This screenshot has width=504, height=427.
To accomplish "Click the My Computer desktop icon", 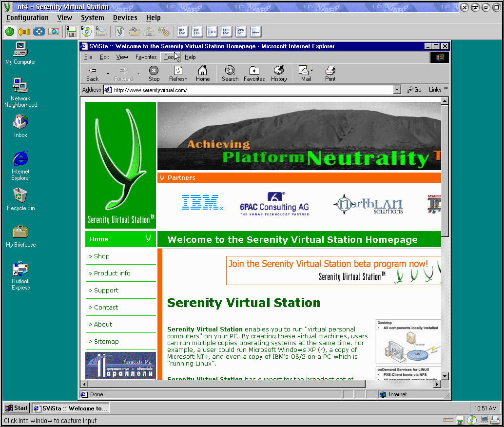I will tap(20, 54).
